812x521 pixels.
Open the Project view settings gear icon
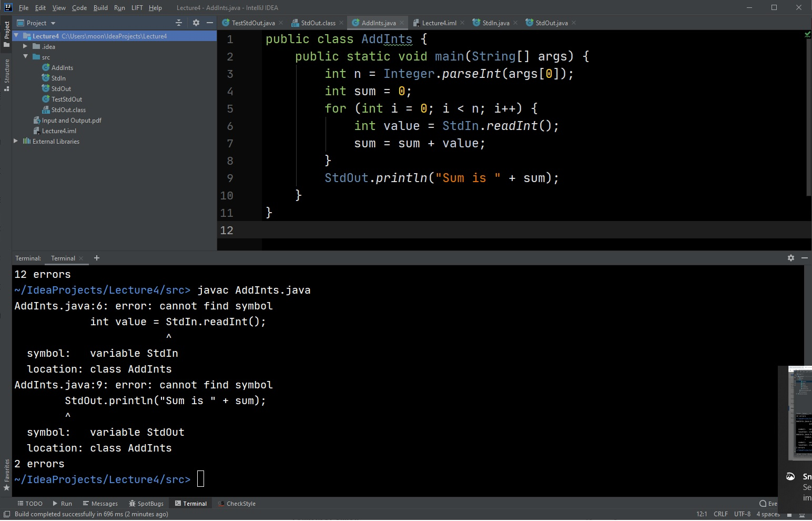click(196, 23)
